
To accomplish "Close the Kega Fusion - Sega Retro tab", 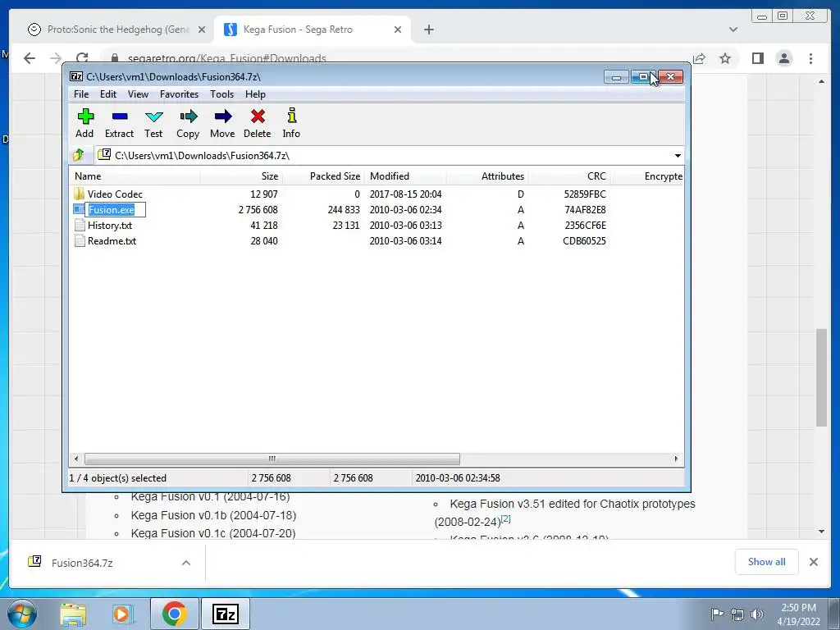I will pyautogui.click(x=398, y=30).
